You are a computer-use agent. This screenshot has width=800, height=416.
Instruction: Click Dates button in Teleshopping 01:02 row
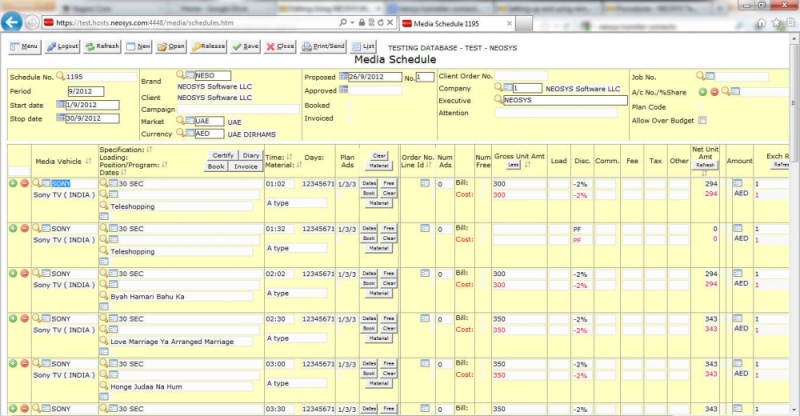(x=369, y=183)
